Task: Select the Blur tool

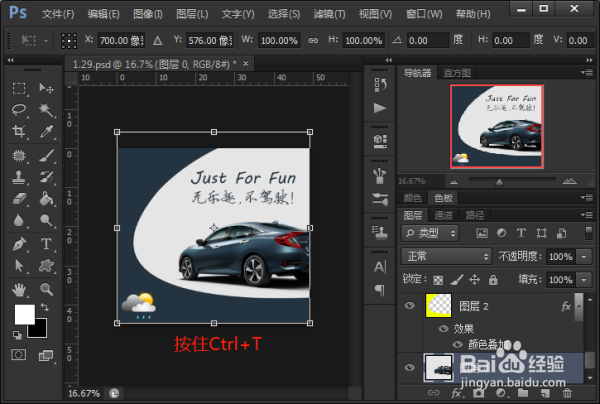Action: point(19,220)
